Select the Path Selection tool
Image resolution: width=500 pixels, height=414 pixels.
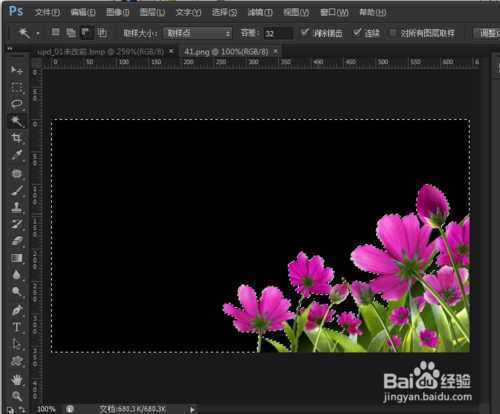(17, 344)
